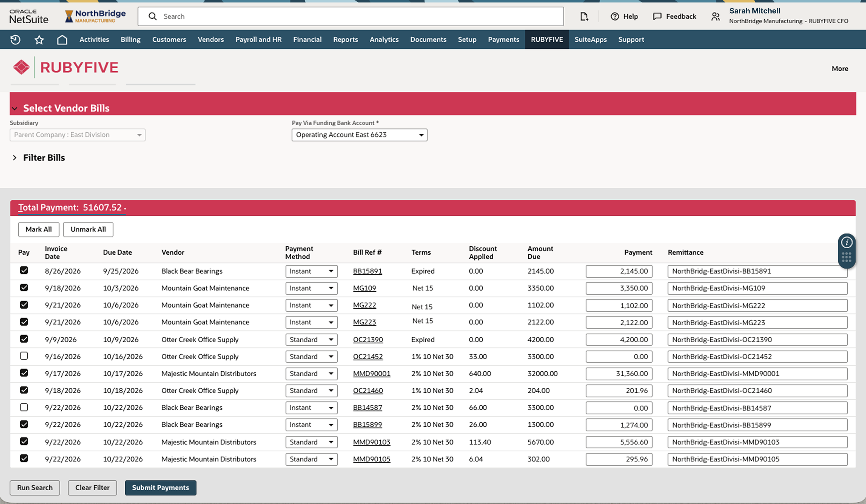This screenshot has height=504, width=866.
Task: Click remittance field for OC21460
Action: point(758,391)
